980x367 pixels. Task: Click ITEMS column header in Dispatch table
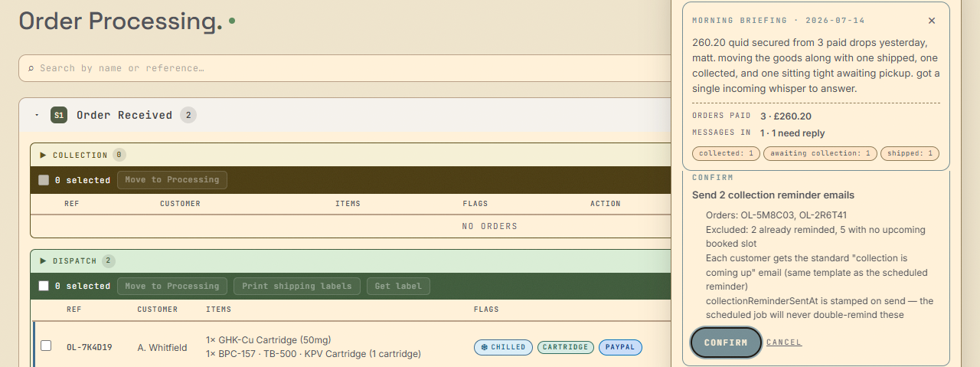click(219, 310)
